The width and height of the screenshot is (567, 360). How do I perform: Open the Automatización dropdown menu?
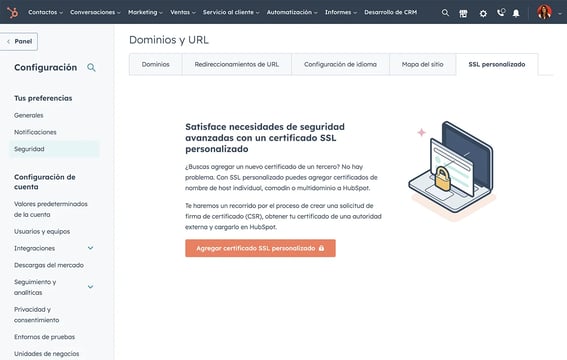tap(292, 12)
